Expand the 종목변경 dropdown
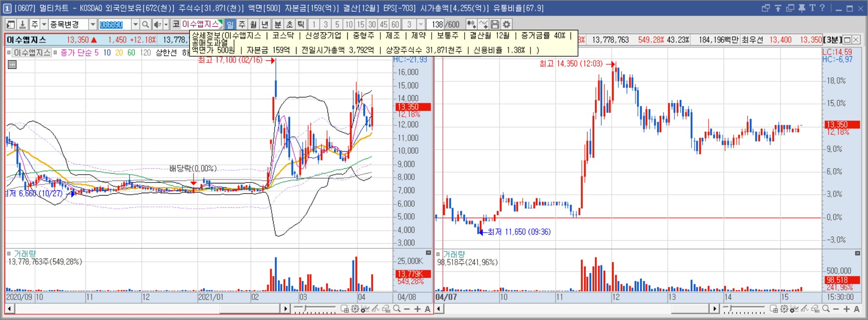Viewport: 868px width, 320px height. [x=92, y=24]
